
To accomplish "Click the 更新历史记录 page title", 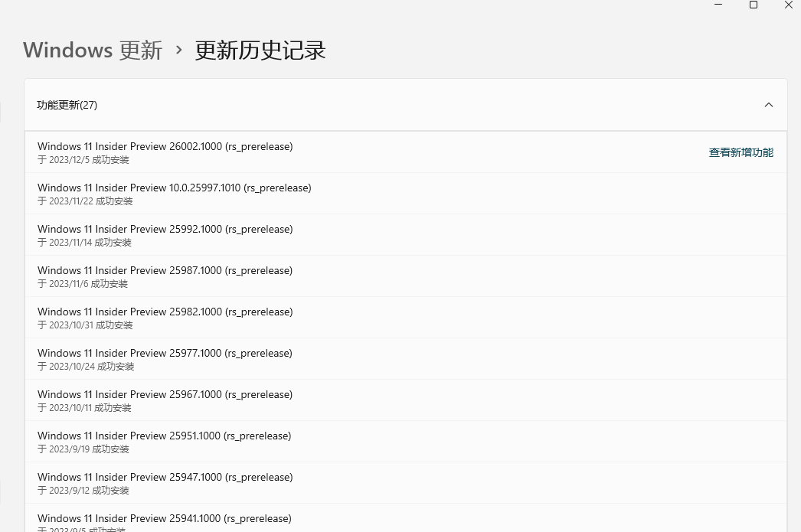I will (260, 50).
